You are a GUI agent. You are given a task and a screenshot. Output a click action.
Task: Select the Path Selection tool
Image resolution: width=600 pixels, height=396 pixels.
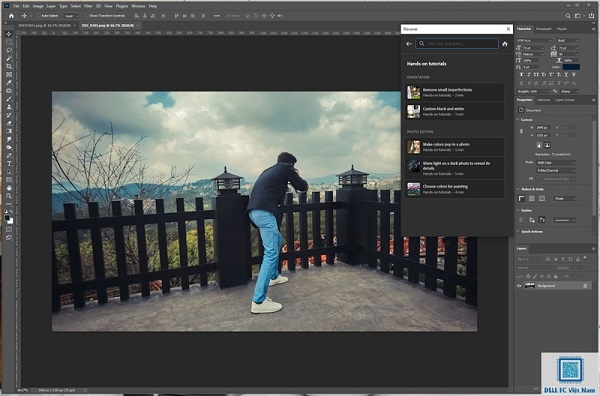tap(9, 171)
